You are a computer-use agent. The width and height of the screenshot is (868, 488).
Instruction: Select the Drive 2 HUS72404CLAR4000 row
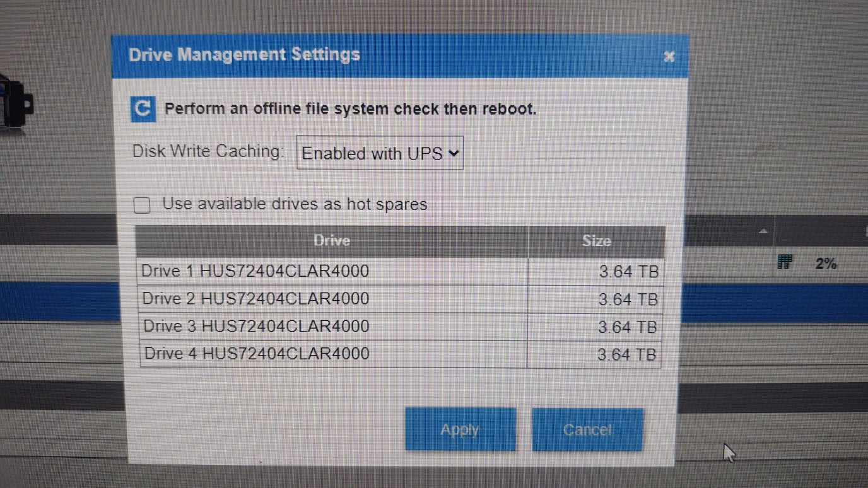pos(255,298)
